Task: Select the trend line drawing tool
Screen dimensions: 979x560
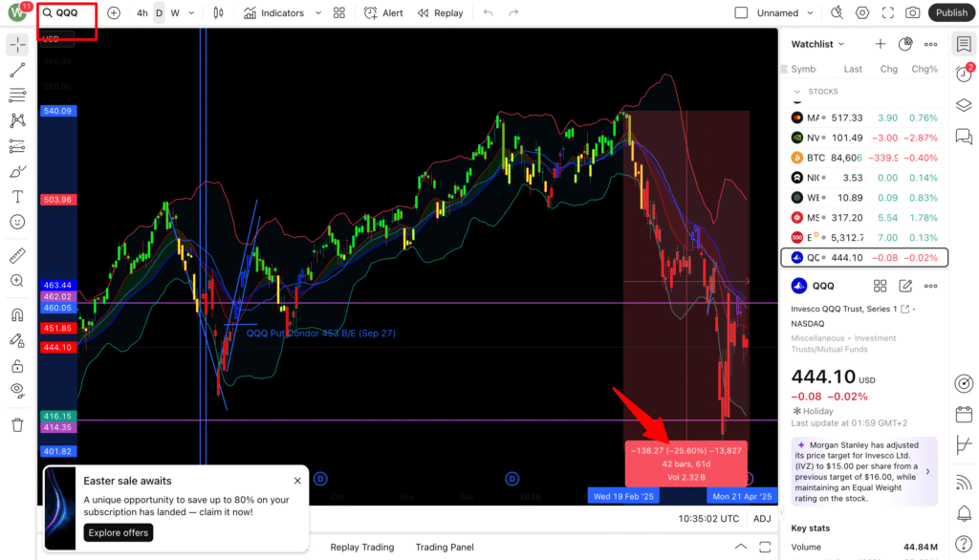Action: (17, 70)
